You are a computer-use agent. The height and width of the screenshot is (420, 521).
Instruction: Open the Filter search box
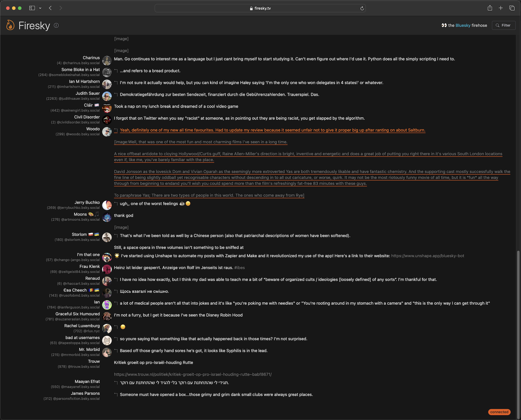click(504, 25)
